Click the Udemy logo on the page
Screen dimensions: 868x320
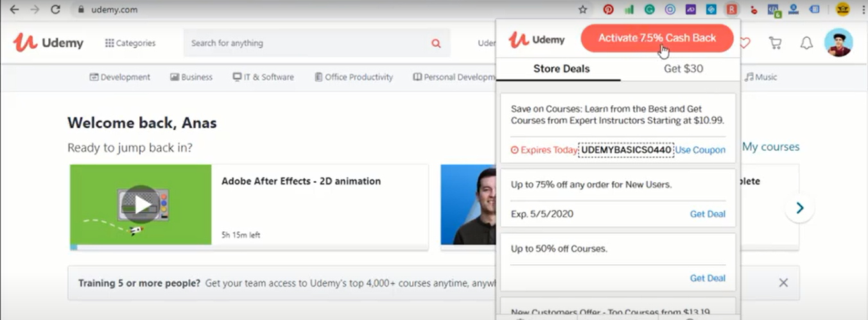(x=48, y=43)
